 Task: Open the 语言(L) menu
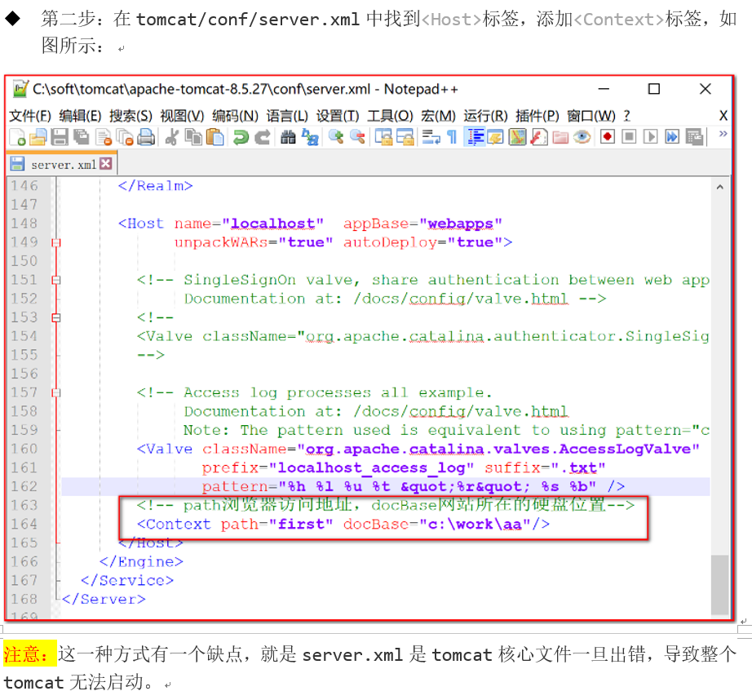(x=287, y=116)
